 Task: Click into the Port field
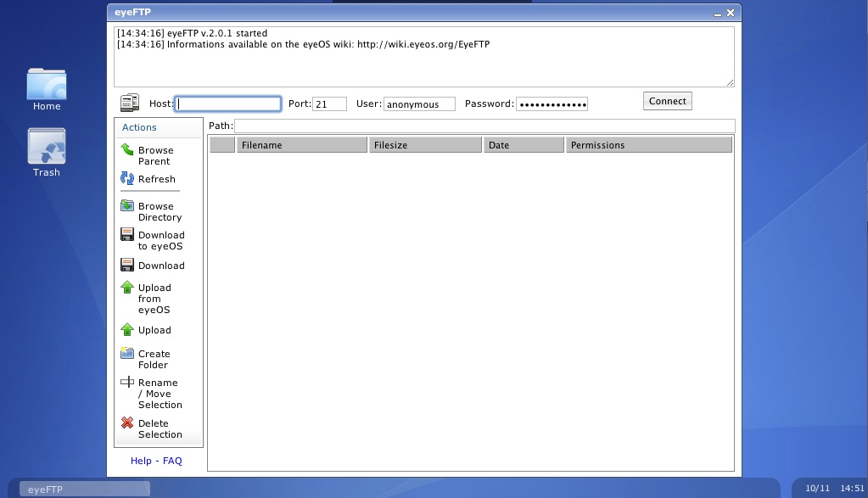[330, 104]
